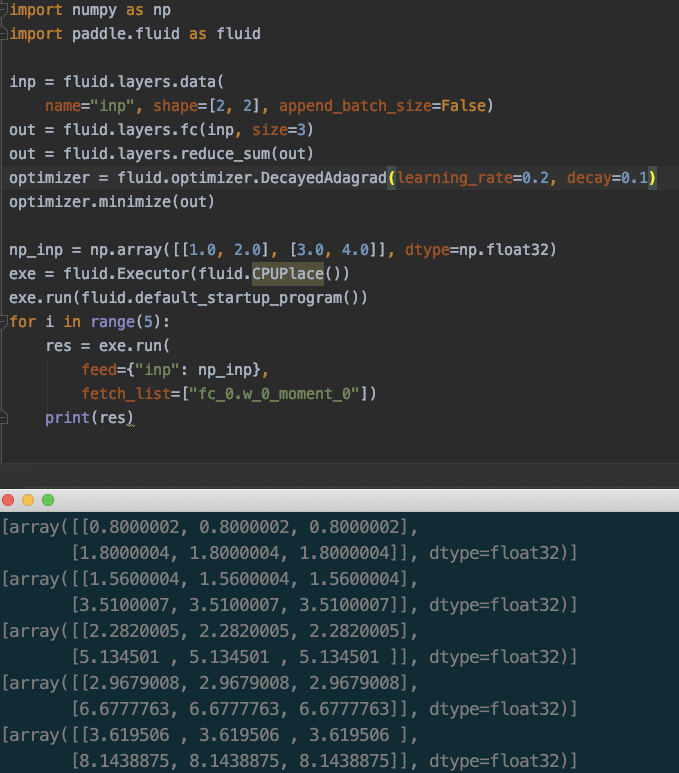Click first 2.2820005 value in terminal output
The image size is (679, 773).
[x=134, y=631]
